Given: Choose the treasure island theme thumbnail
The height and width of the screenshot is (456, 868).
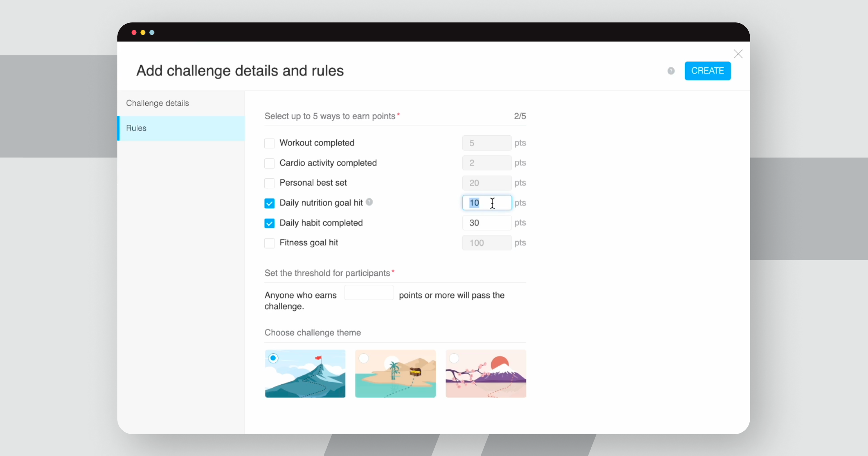Looking at the screenshot, I should click(x=395, y=373).
